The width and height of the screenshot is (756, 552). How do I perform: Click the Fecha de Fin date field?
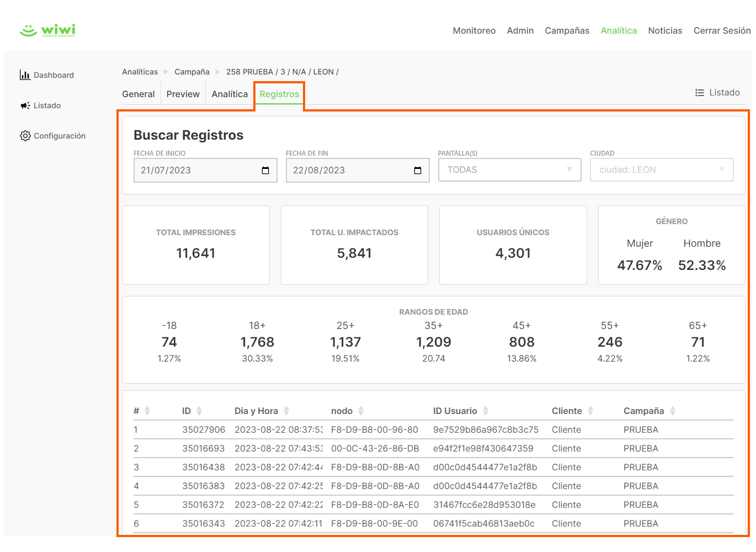[x=358, y=171]
